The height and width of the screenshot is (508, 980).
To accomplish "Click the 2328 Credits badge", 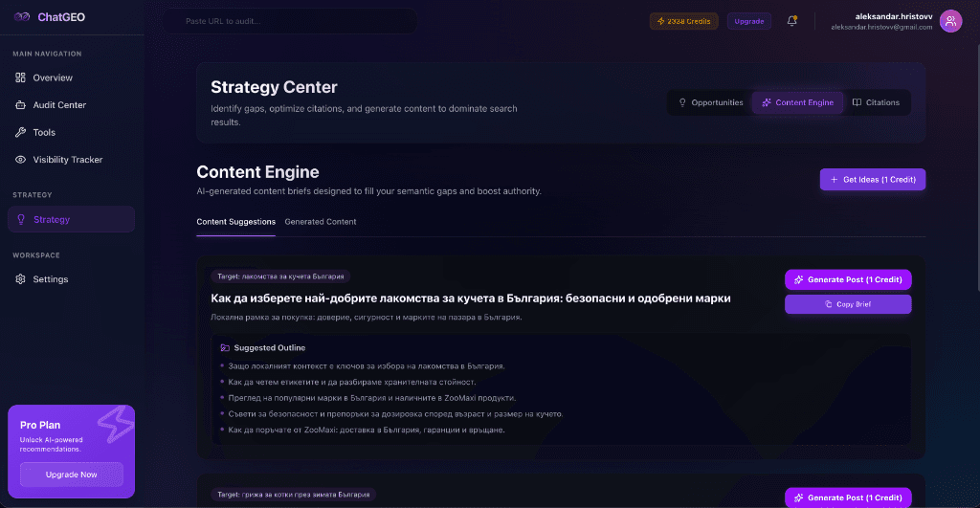I will (683, 21).
